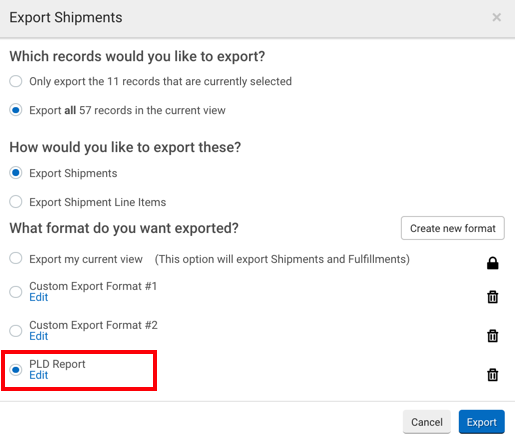Click the PLD Report label text
515x440 pixels.
pos(57,364)
